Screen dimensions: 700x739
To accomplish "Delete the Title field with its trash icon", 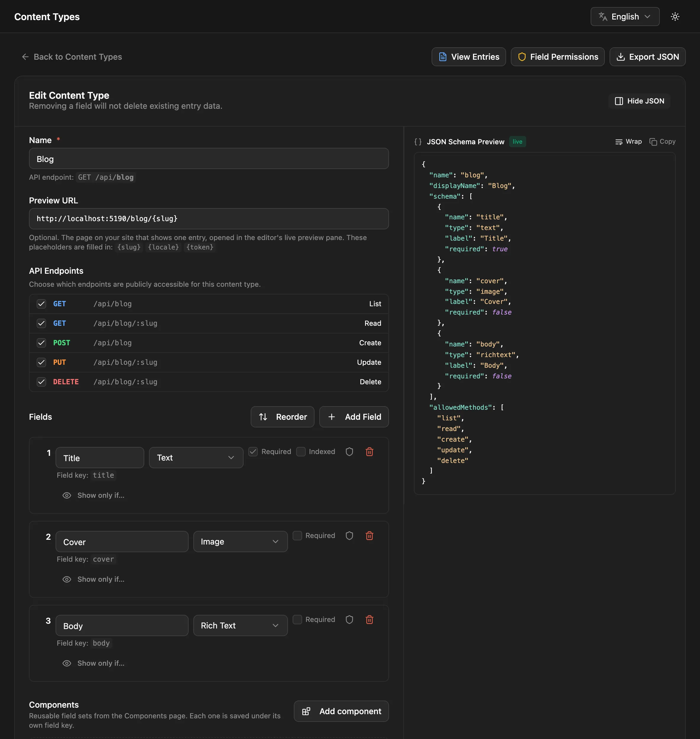I will [x=370, y=452].
